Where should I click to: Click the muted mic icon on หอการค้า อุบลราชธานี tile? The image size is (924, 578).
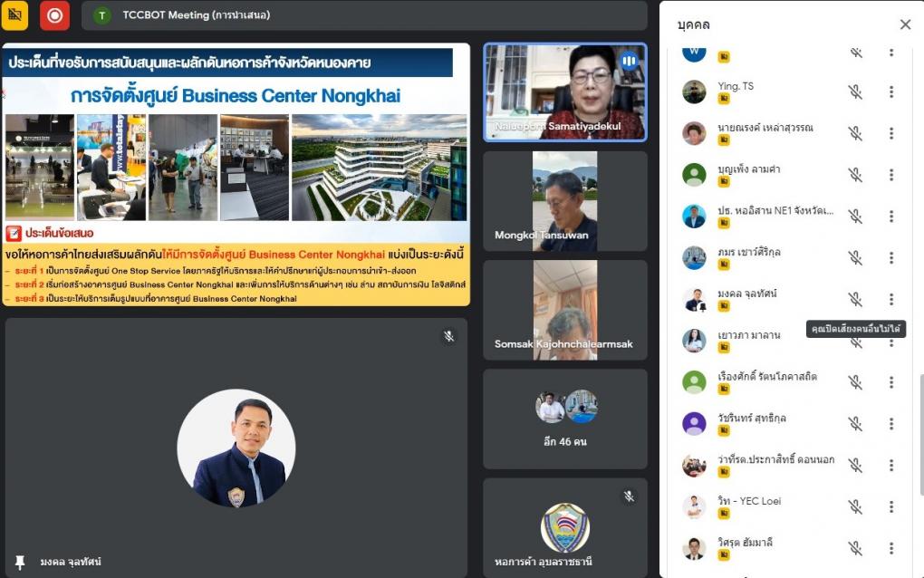(630, 496)
